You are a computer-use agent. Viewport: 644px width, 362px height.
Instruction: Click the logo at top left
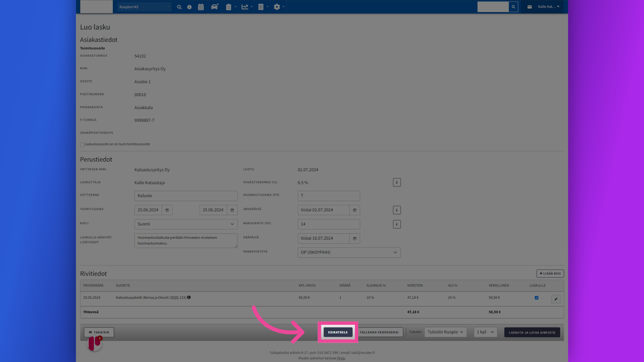(x=97, y=7)
